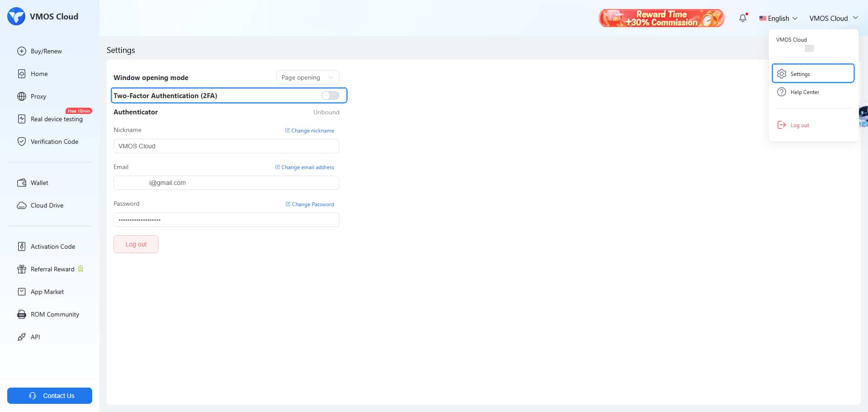The height and width of the screenshot is (412, 868).
Task: Open notifications with the bell icon
Action: click(x=743, y=18)
